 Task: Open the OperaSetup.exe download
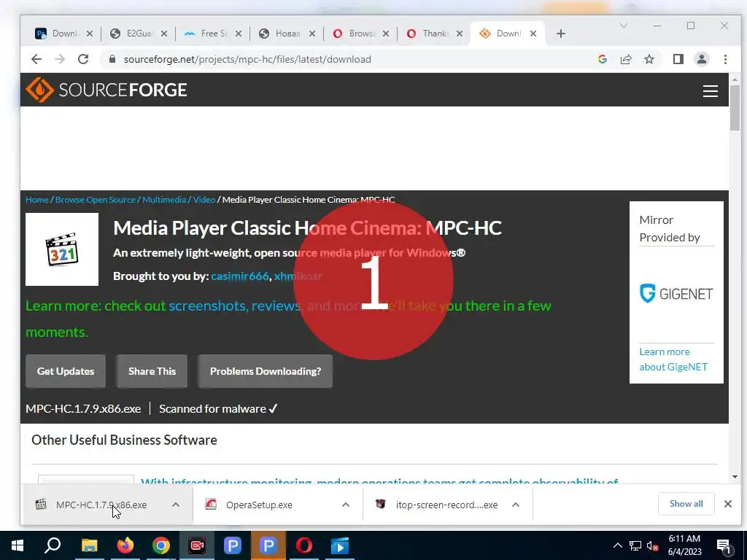(260, 505)
